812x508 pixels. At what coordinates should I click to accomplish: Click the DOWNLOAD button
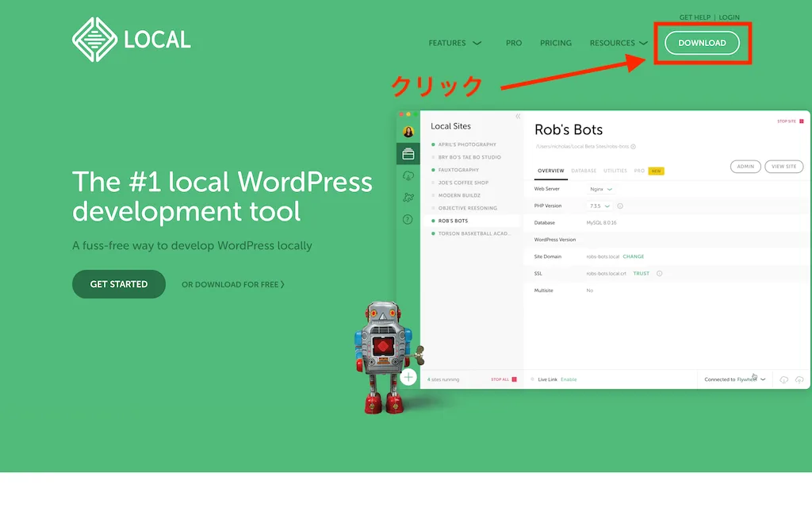(703, 43)
